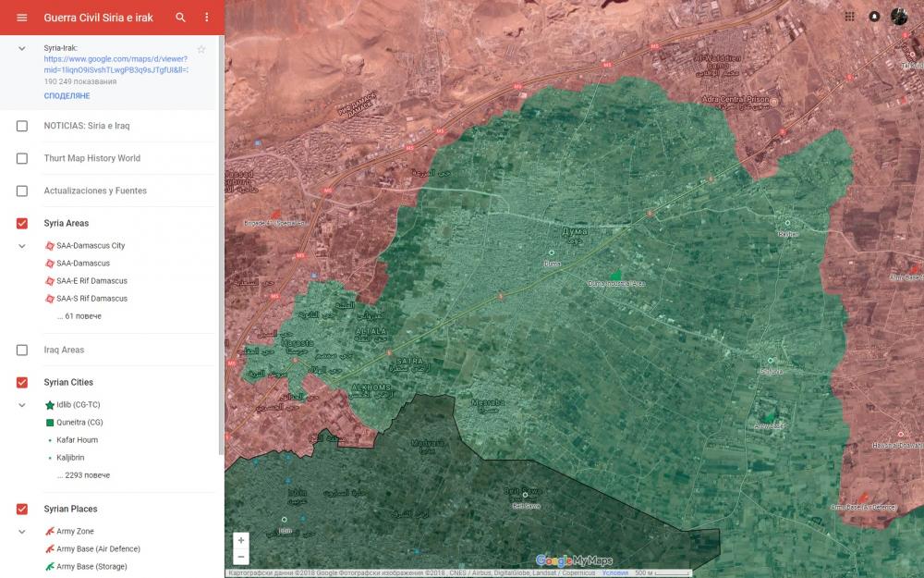Select Kaljibrin in city list

tap(70, 457)
